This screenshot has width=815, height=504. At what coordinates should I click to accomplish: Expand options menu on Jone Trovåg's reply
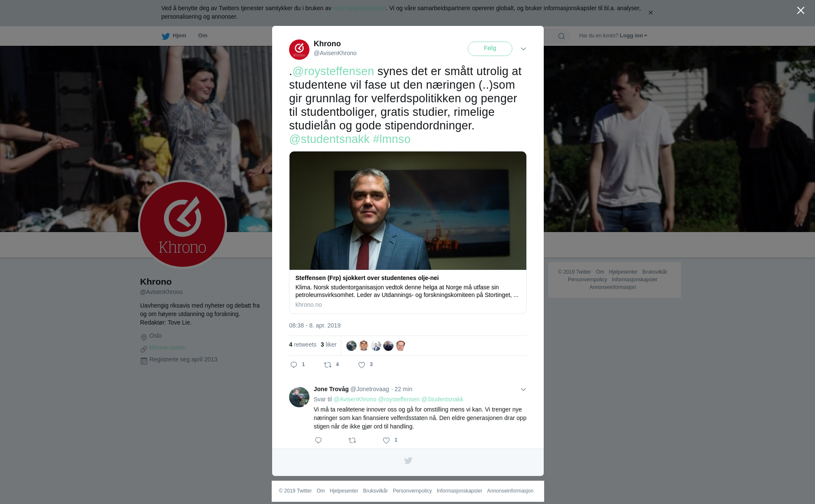523,389
